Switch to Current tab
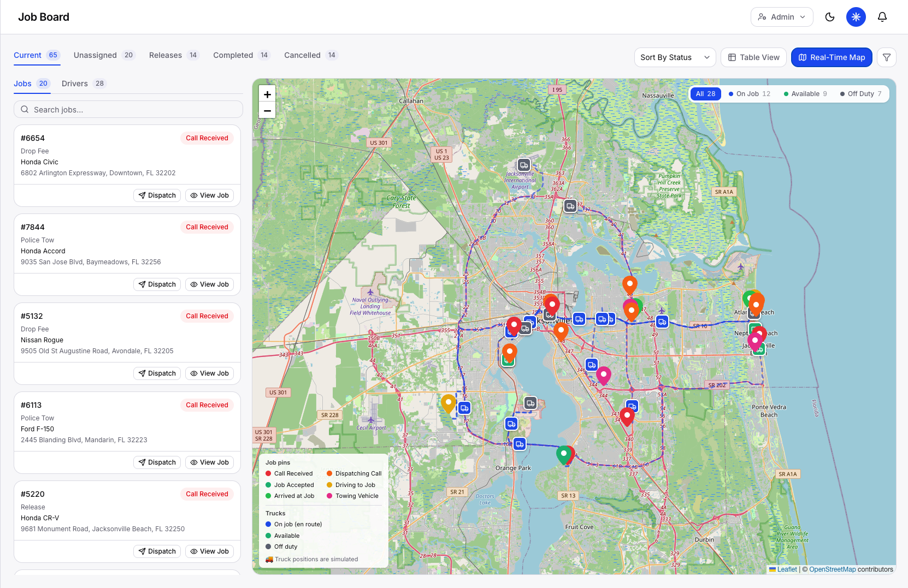 point(36,55)
